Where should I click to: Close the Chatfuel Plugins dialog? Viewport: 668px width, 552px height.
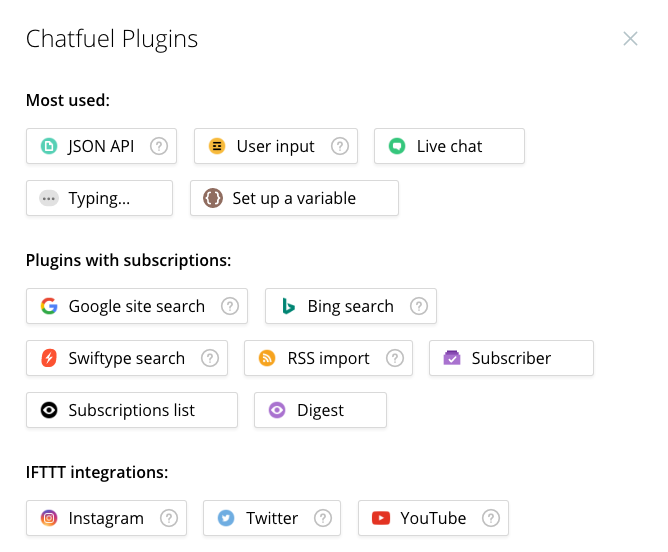[x=630, y=39]
